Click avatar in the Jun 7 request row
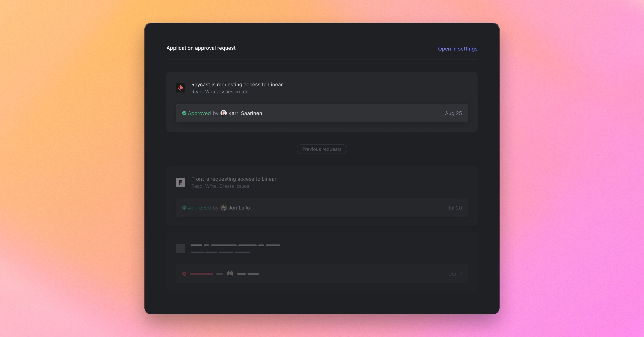644x337 pixels. click(x=230, y=274)
